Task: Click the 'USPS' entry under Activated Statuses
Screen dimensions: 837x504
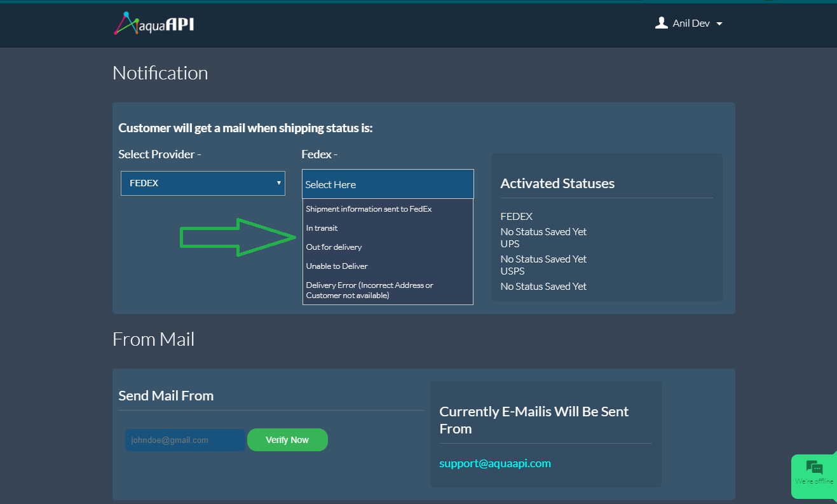Action: click(513, 271)
